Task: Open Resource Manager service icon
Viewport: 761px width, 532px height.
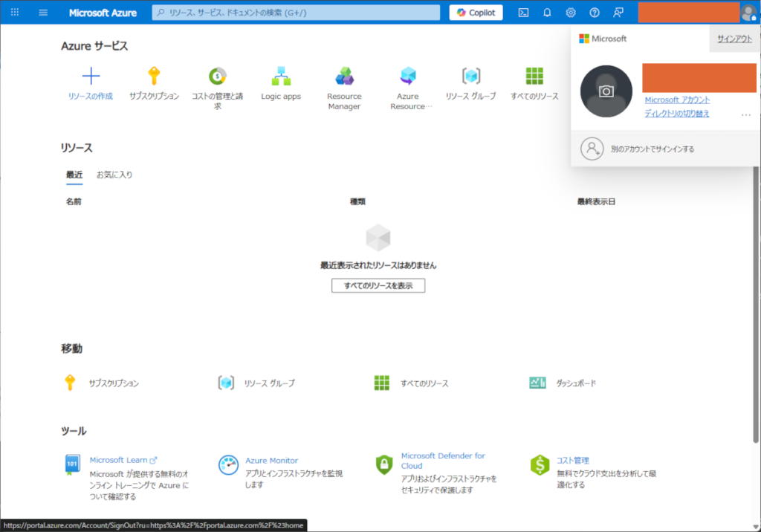Action: 345,76
